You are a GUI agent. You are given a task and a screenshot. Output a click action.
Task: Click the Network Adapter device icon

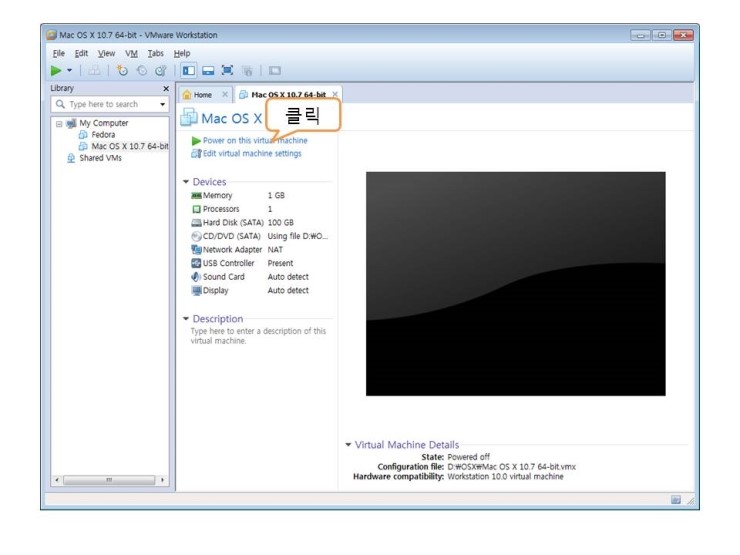point(196,249)
